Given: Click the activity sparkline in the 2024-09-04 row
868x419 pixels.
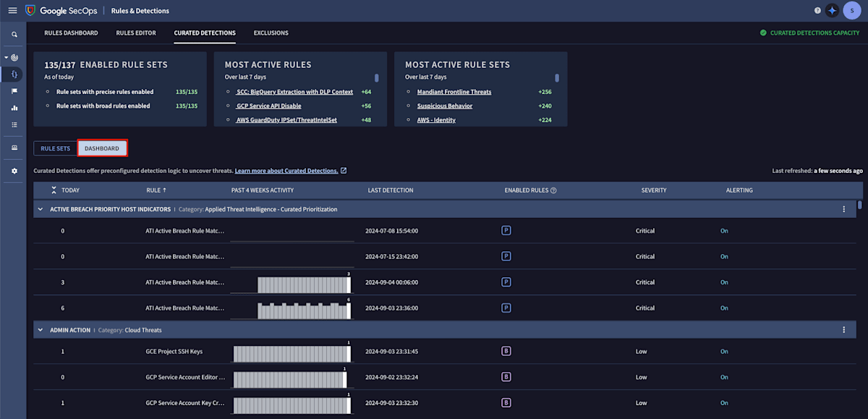Looking at the screenshot, I should [292, 284].
